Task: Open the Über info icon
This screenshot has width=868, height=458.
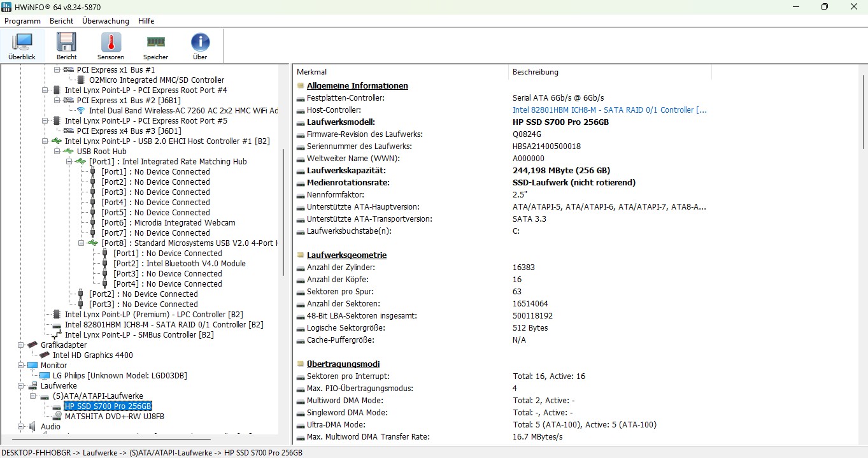Action: pyautogui.click(x=200, y=46)
